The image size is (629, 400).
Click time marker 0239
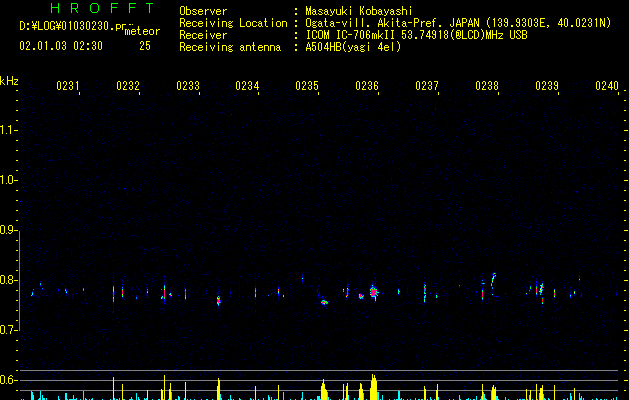coord(547,86)
